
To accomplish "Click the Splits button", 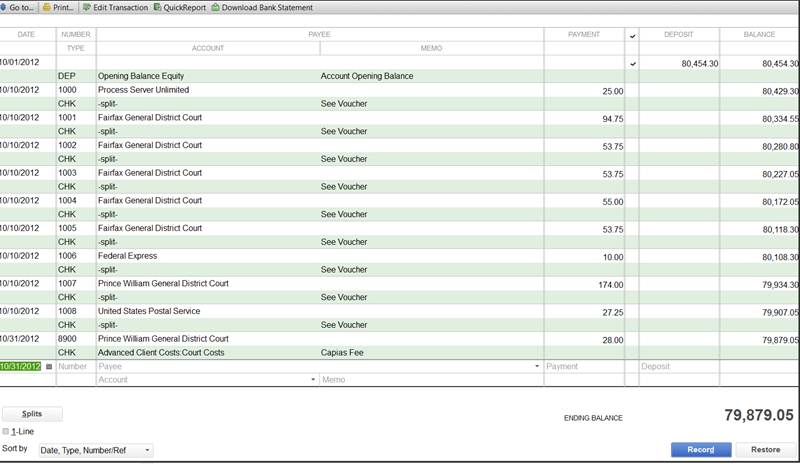I will pyautogui.click(x=32, y=414).
